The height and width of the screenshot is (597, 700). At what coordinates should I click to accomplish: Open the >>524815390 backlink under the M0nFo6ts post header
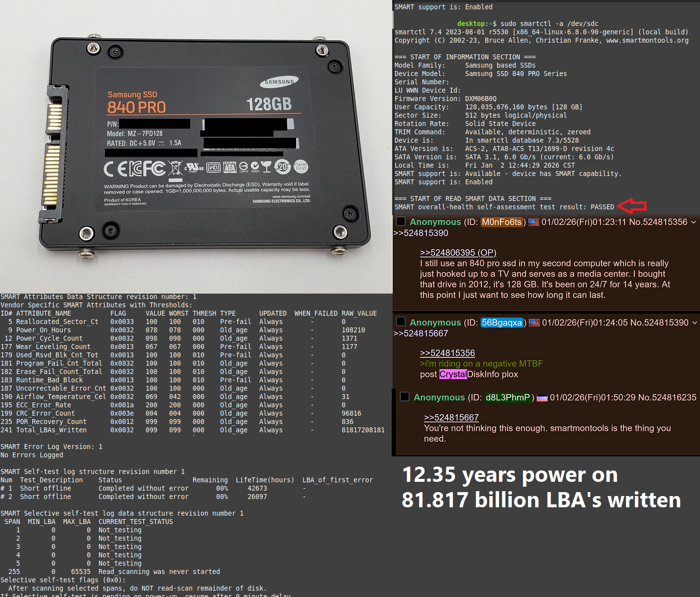tap(421, 233)
